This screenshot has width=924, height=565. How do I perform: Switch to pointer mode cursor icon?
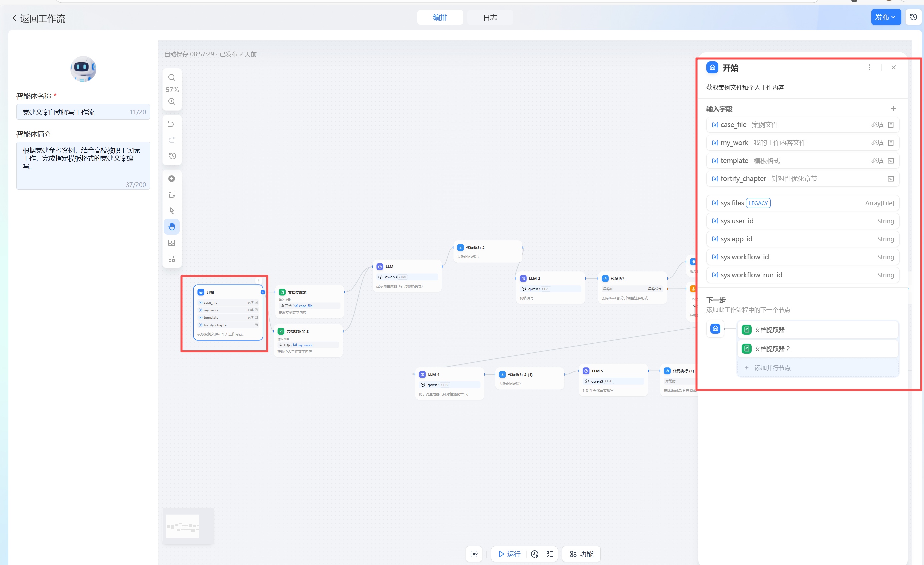click(172, 211)
